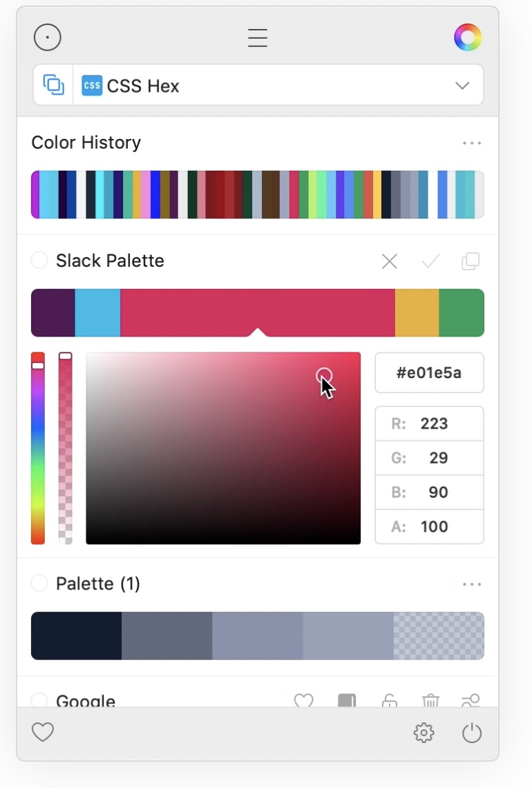Expand the CSS Hex format dropdown
532x788 pixels.
462,86
